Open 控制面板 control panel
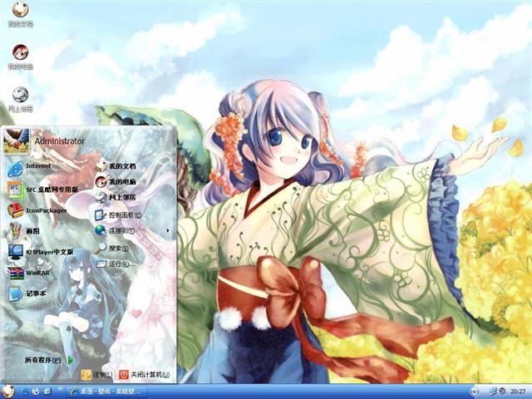 click(x=118, y=215)
